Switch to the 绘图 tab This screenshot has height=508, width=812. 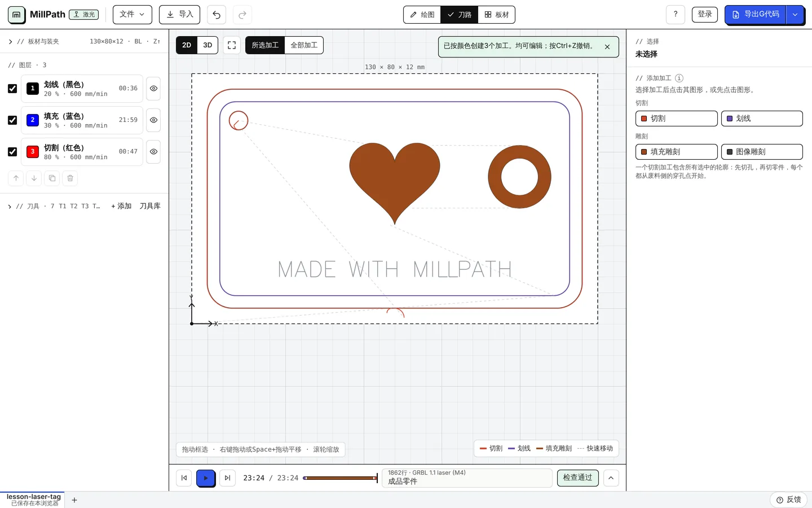422,15
